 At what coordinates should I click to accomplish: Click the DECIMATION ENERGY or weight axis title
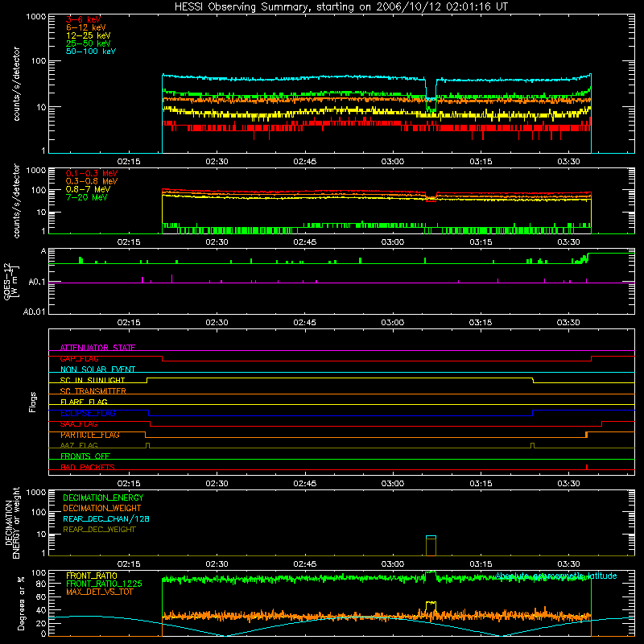[x=12, y=522]
